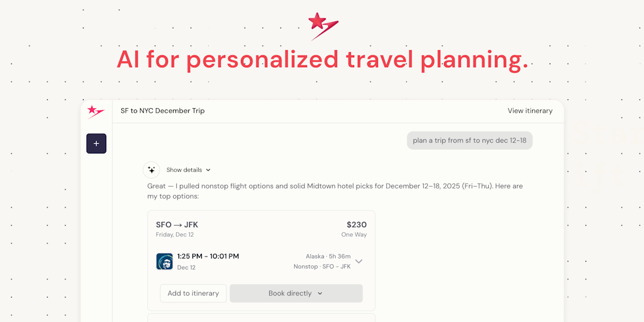Click the small star logo in the sidebar
The image size is (644, 322).
coord(96,111)
